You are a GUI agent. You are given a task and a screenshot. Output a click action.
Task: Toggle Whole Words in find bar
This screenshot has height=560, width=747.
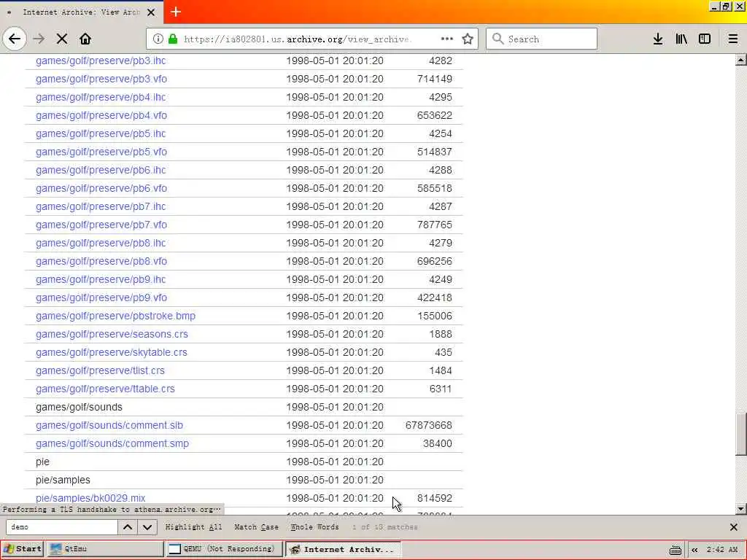(x=315, y=526)
